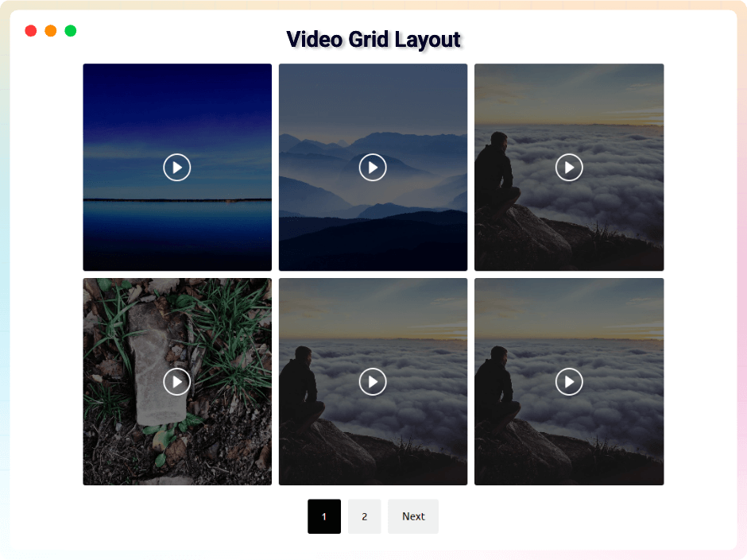The image size is (747, 560).
Task: Play the stone among grass video
Action: pos(176,381)
